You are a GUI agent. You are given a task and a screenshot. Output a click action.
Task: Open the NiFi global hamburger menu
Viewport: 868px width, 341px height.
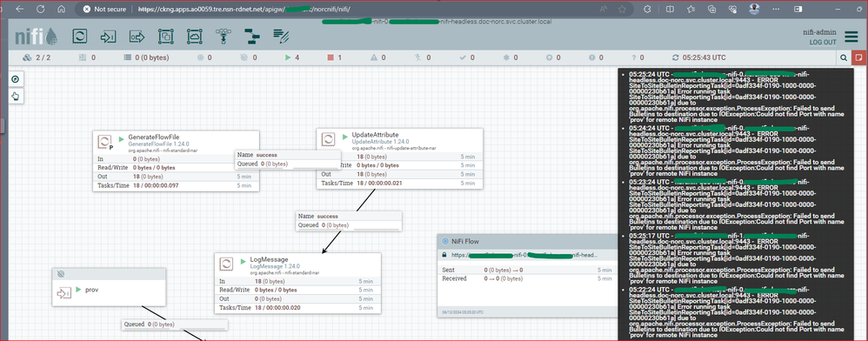[851, 37]
